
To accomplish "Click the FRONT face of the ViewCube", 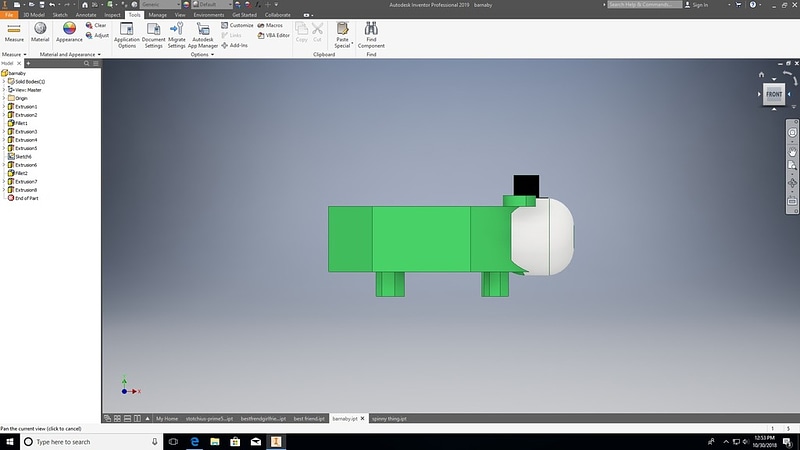I will pyautogui.click(x=774, y=94).
